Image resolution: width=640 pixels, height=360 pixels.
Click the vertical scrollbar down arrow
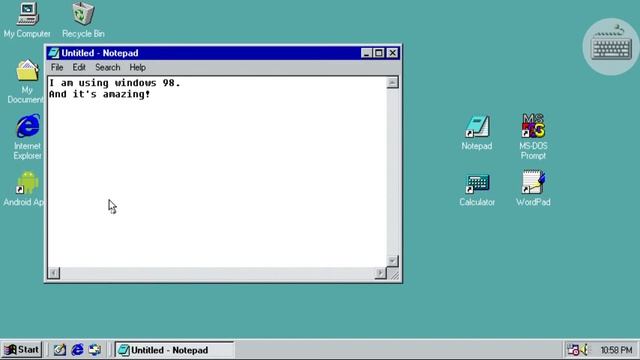(392, 261)
